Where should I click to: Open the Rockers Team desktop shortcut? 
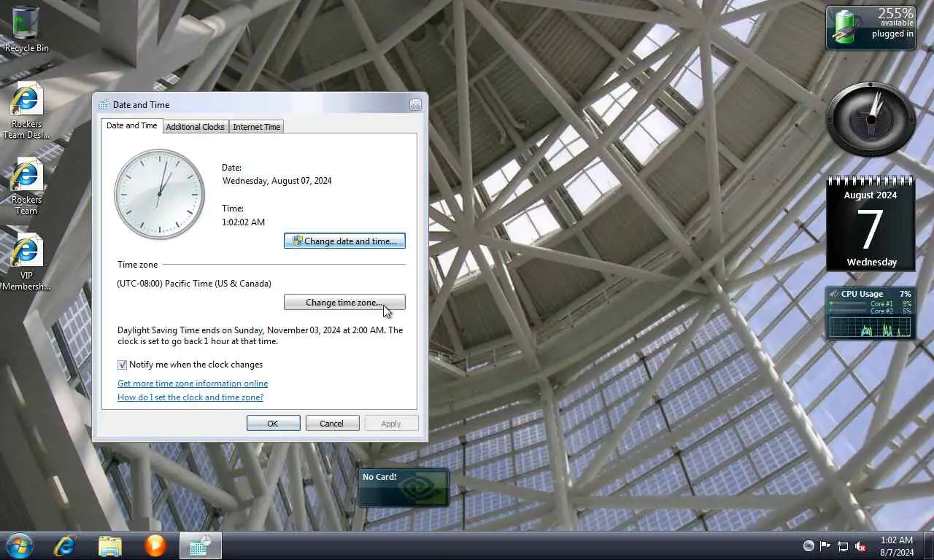[x=26, y=186]
